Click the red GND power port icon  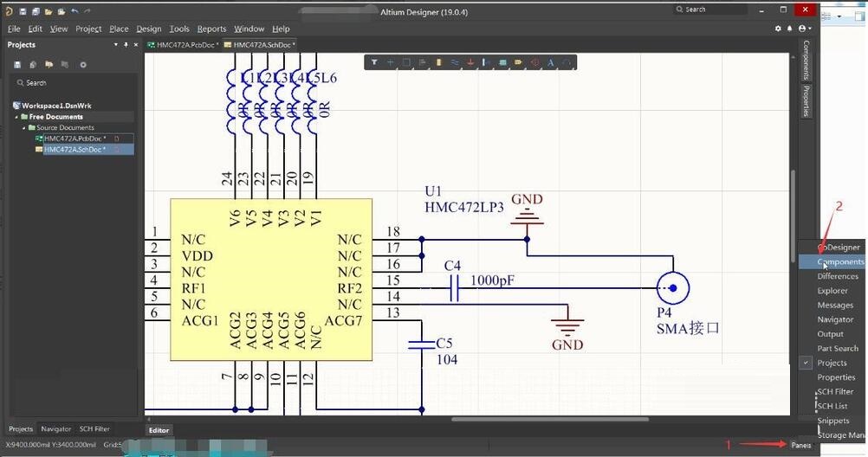point(470,62)
